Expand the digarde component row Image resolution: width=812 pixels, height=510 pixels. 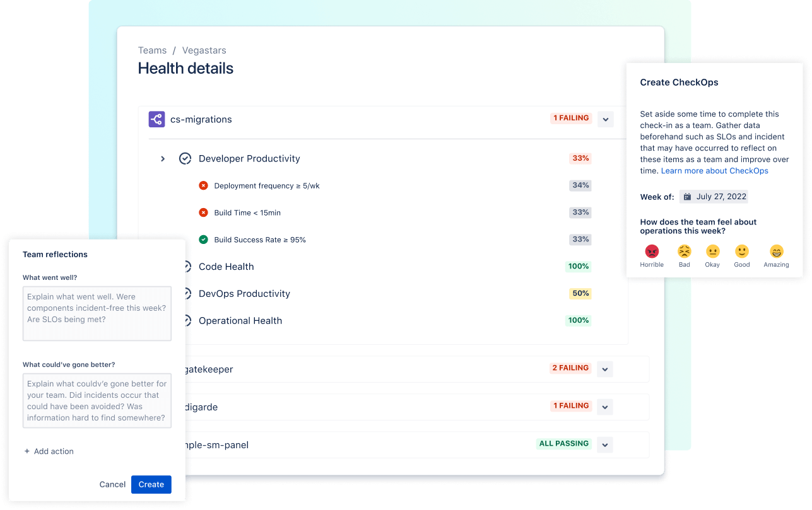click(x=604, y=407)
